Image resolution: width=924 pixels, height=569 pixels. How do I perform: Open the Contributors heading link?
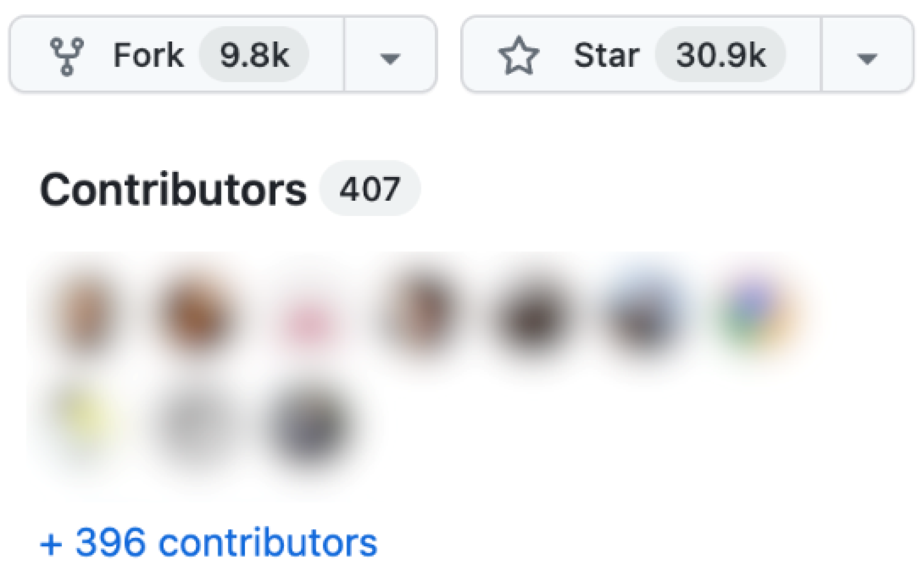click(173, 190)
